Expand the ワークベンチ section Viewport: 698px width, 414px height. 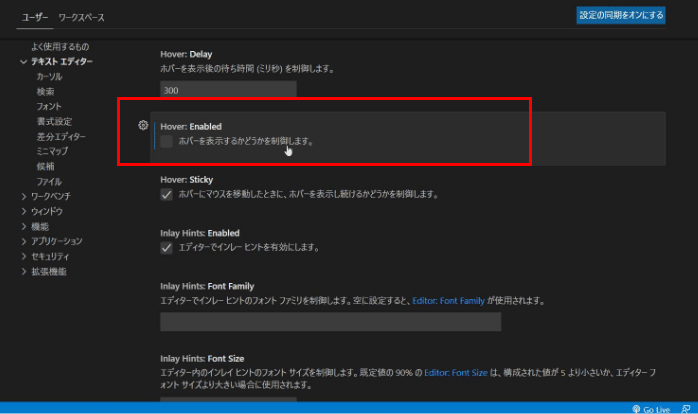pyautogui.click(x=24, y=196)
